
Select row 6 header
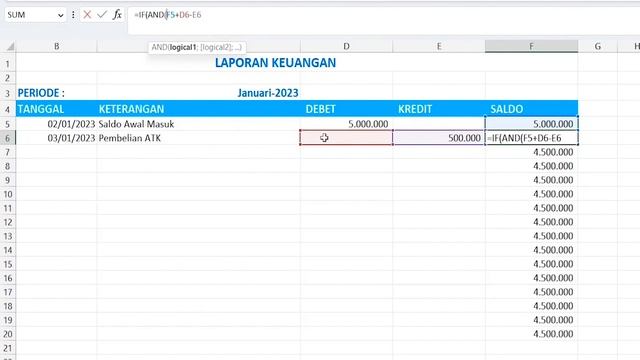[8, 138]
